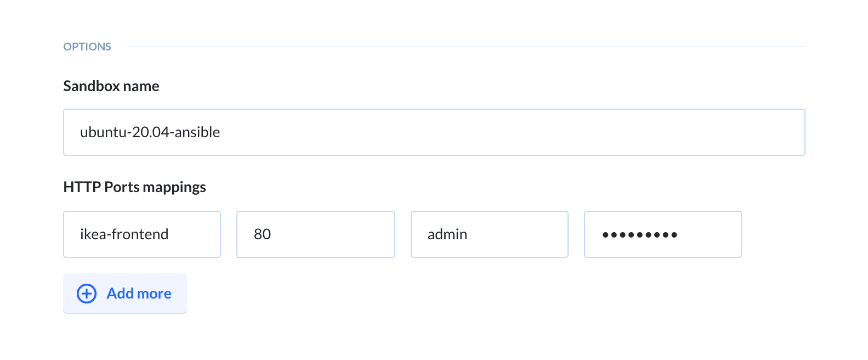Image resolution: width=868 pixels, height=360 pixels.
Task: Focus the admin username field
Action: (489, 234)
